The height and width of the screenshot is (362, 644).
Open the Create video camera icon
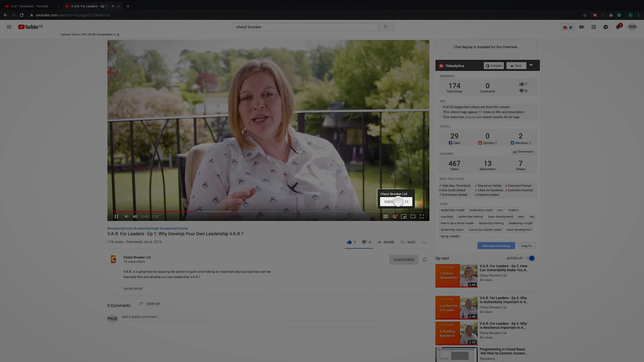tap(581, 27)
